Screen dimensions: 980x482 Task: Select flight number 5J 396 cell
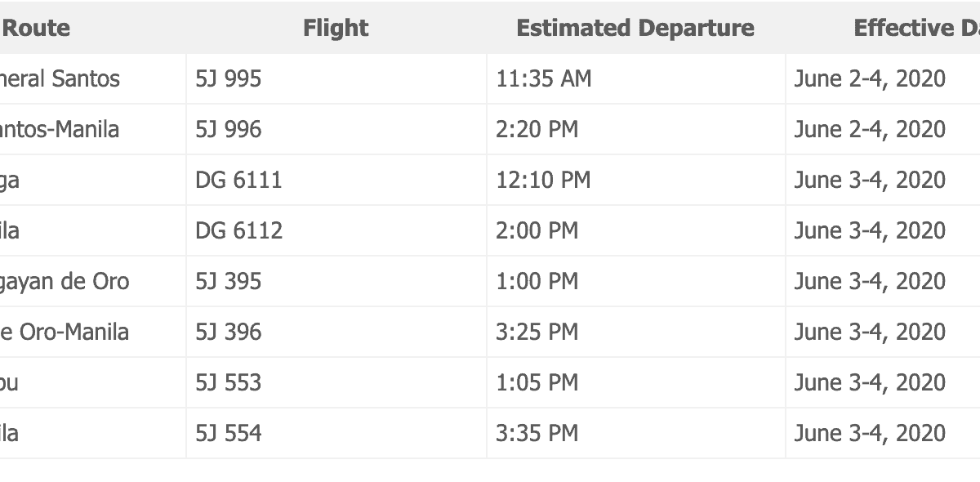tap(229, 332)
